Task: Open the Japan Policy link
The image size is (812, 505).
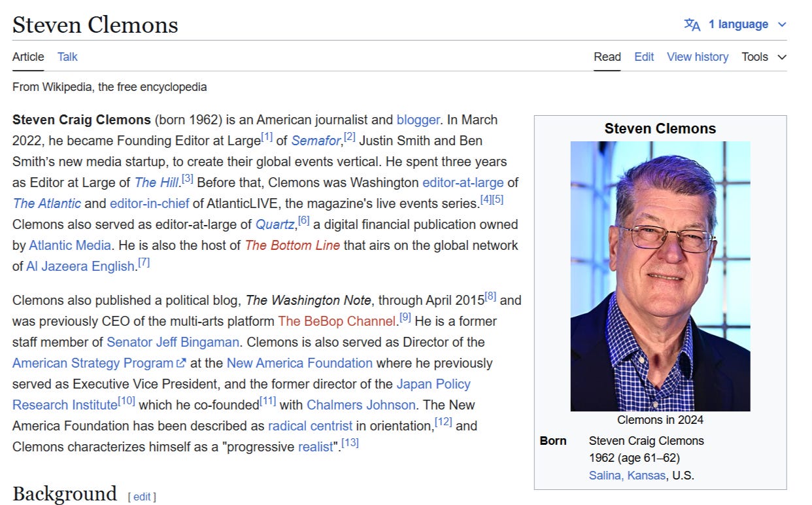Action: point(433,384)
